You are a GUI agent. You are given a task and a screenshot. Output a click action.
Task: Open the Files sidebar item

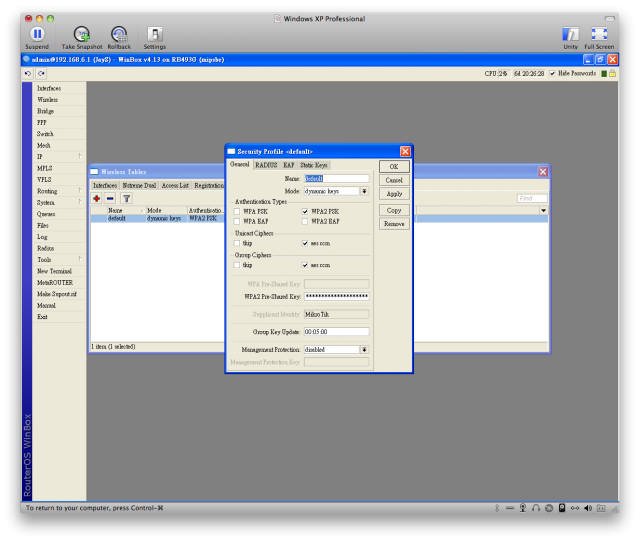[x=43, y=225]
